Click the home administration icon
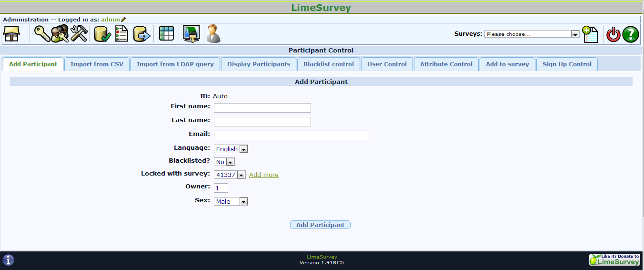The width and height of the screenshot is (644, 270). point(11,34)
